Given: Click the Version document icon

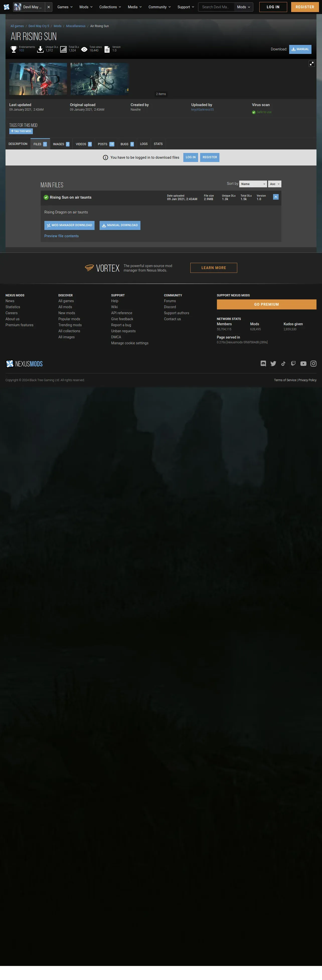Looking at the screenshot, I should pos(107,49).
